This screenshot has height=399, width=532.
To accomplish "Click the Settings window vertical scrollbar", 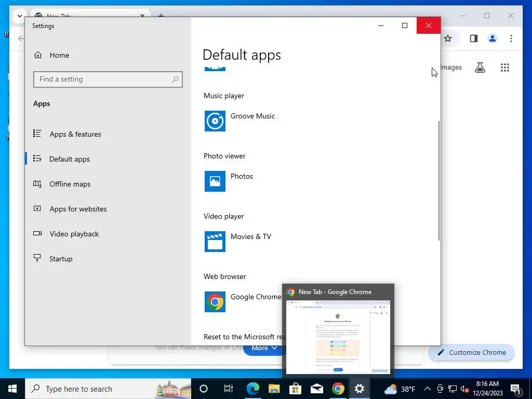I will click(438, 180).
